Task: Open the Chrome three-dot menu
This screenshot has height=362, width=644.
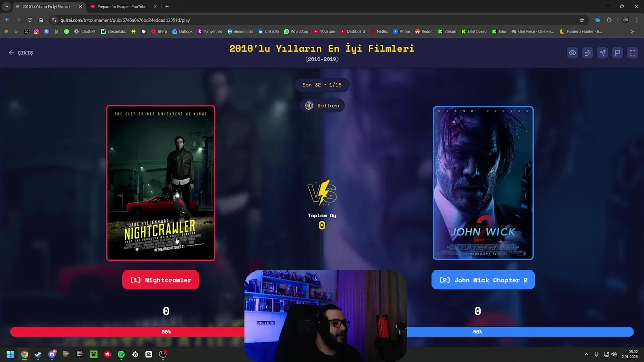Action: 638,20
